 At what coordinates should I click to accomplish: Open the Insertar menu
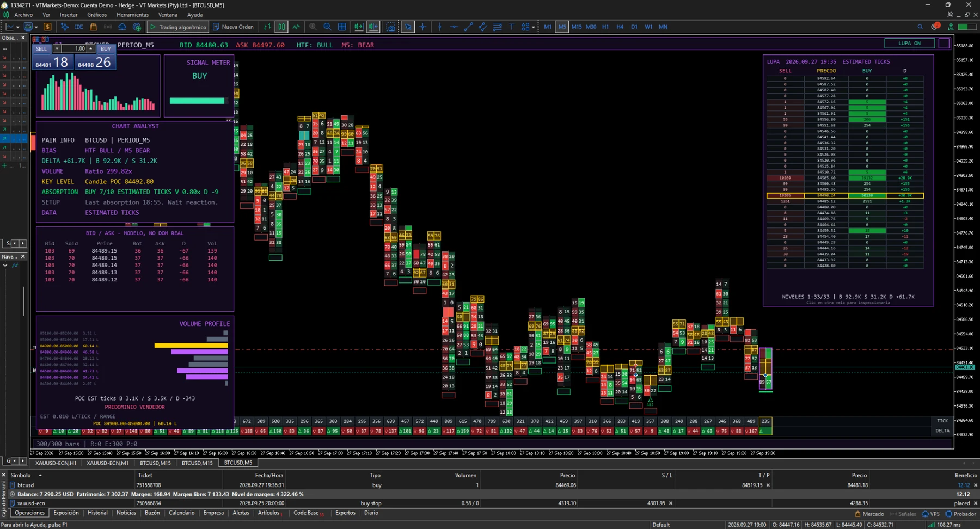[69, 15]
